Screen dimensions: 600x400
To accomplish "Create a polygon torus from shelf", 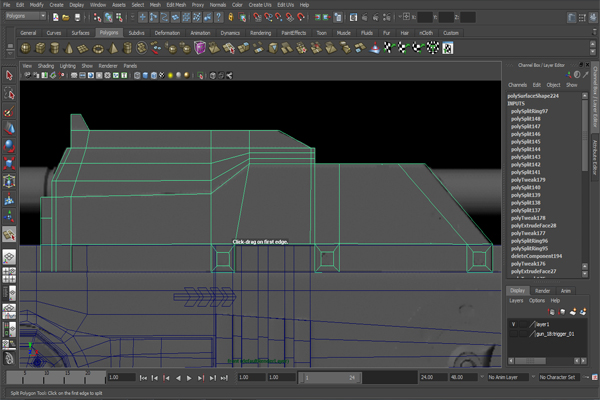I will [x=98, y=48].
